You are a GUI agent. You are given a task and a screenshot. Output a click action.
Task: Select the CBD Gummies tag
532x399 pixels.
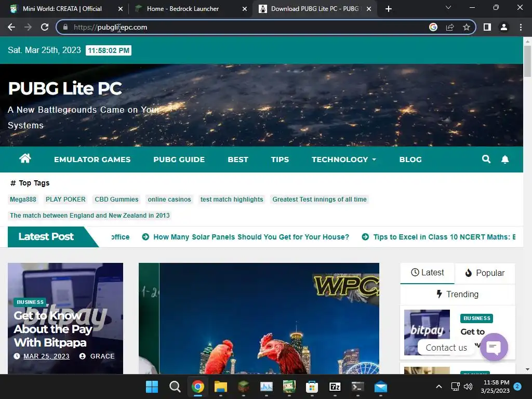(116, 199)
